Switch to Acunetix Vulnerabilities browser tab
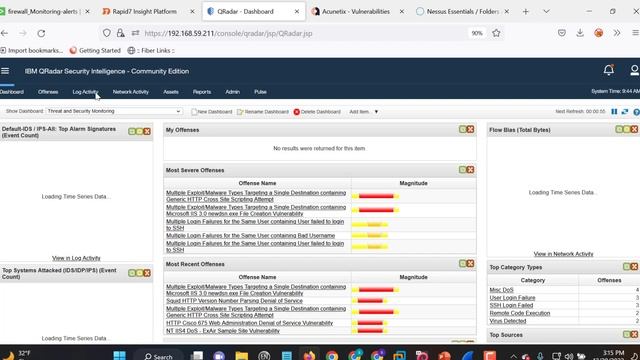Viewport: 640px width, 360px height. tap(356, 11)
